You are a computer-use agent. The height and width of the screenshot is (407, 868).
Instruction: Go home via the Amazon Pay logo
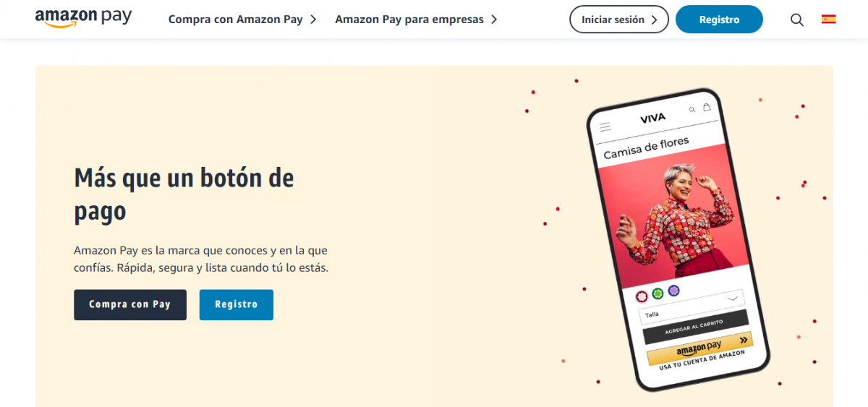coord(83,18)
